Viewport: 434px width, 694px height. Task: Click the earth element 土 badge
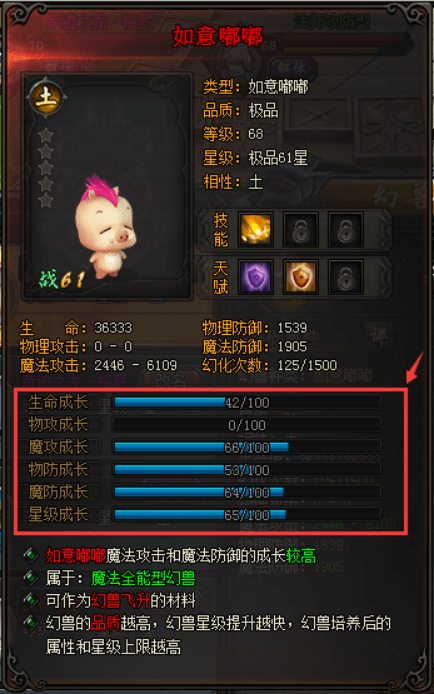[x=46, y=97]
